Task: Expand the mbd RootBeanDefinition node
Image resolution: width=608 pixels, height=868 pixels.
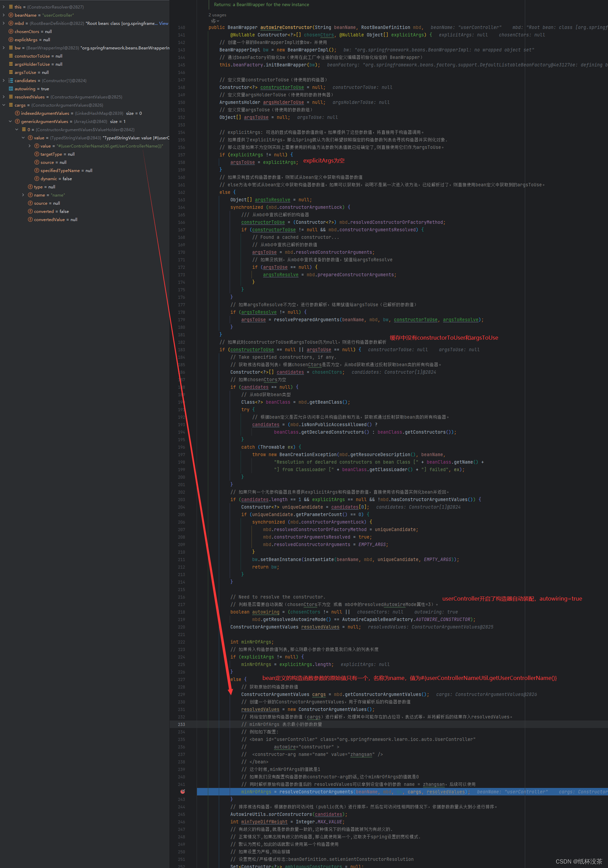Action: tap(4, 24)
